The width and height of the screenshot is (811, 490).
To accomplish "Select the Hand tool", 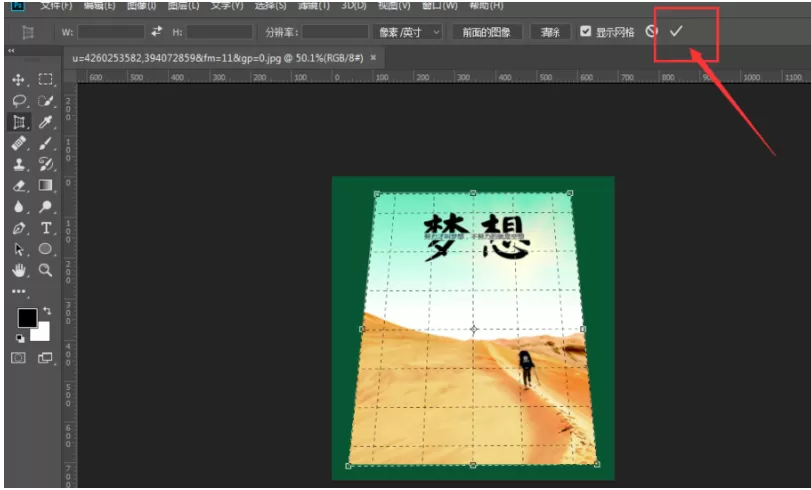I will [x=19, y=270].
